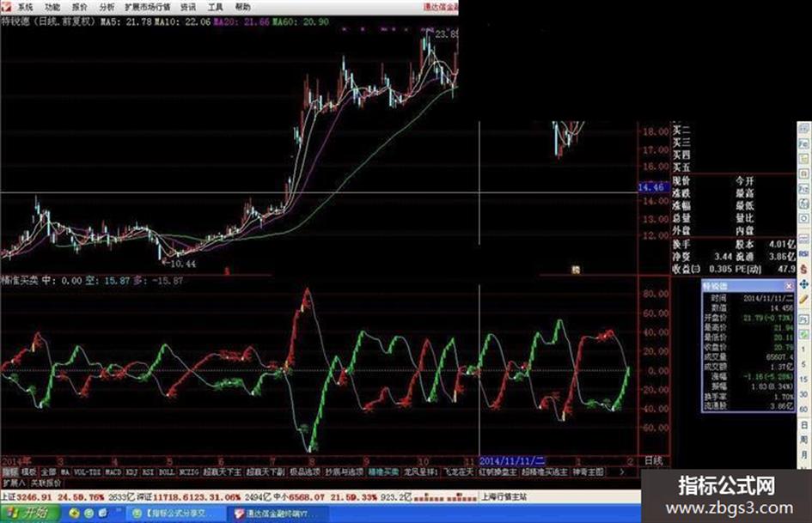Select the 指标 tab

pyautogui.click(x=9, y=471)
